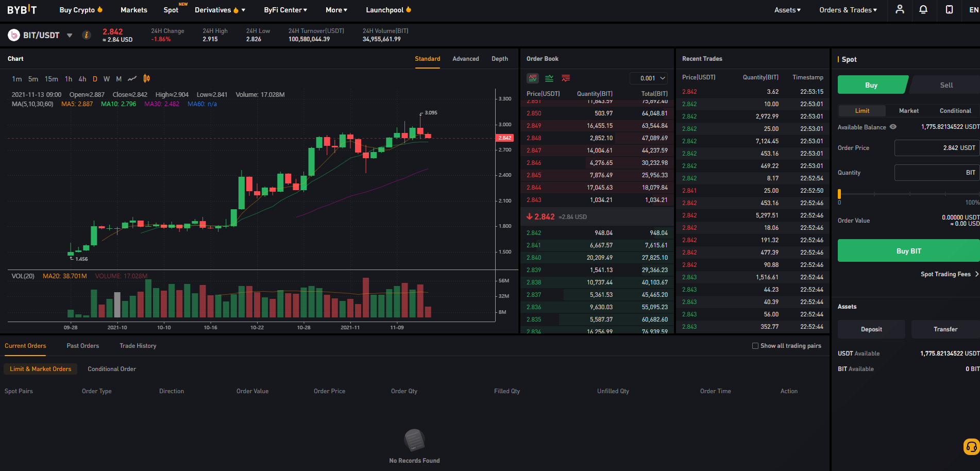
Task: Select the 5m chart interval
Action: tap(33, 79)
